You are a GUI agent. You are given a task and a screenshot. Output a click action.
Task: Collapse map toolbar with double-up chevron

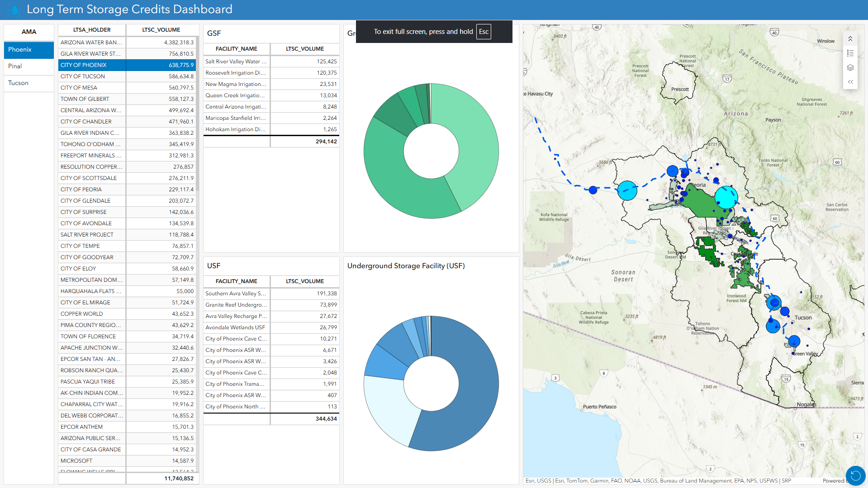click(850, 39)
